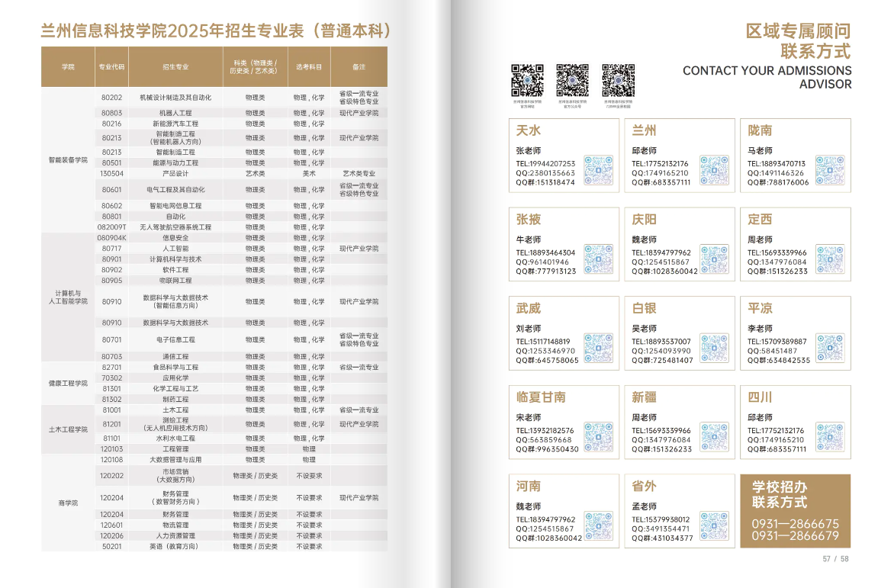
Task: Click the QR code in the 天水 card
Action: (599, 170)
